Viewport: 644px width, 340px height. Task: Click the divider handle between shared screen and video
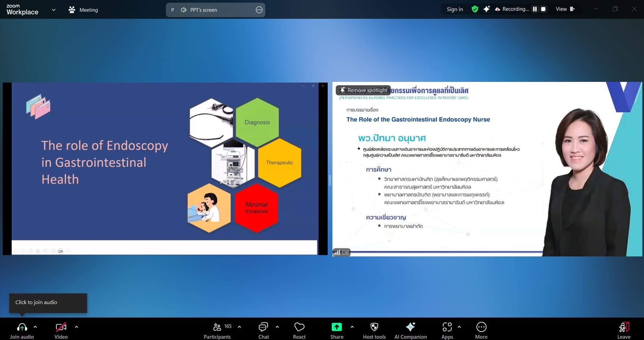330,180
